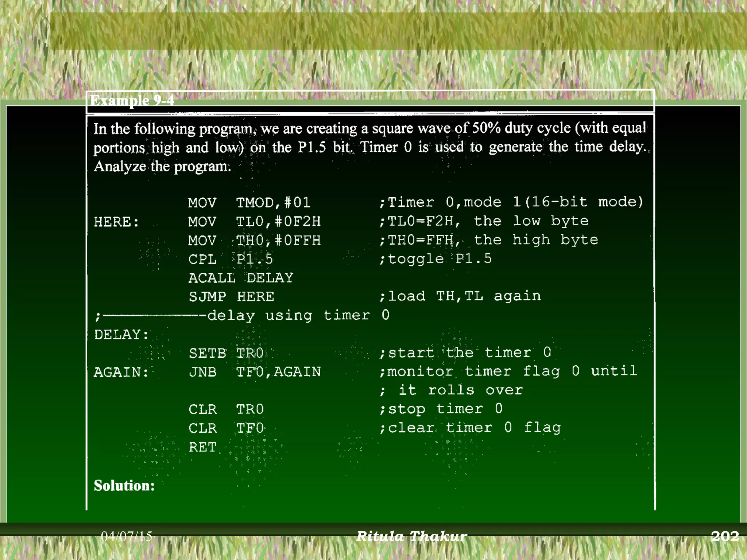
Task: Click the 'CLR TR0' instruction
Action: pyautogui.click(x=226, y=409)
